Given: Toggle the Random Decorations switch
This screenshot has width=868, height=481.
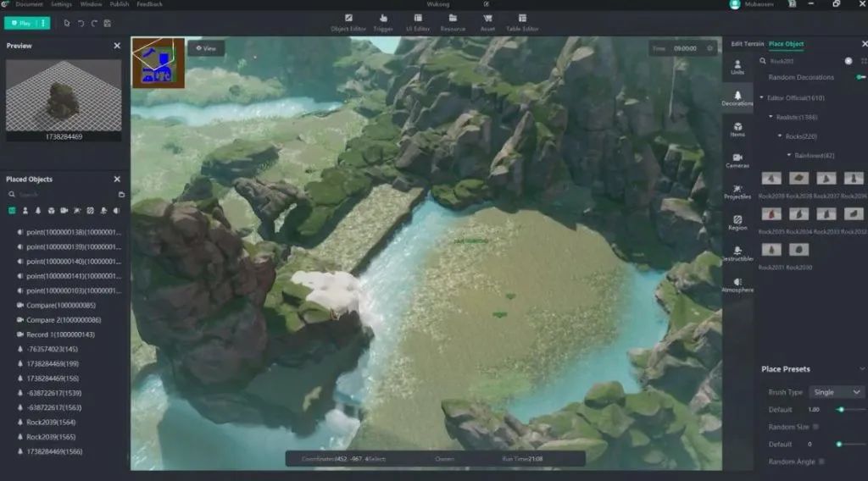Looking at the screenshot, I should click(x=860, y=77).
